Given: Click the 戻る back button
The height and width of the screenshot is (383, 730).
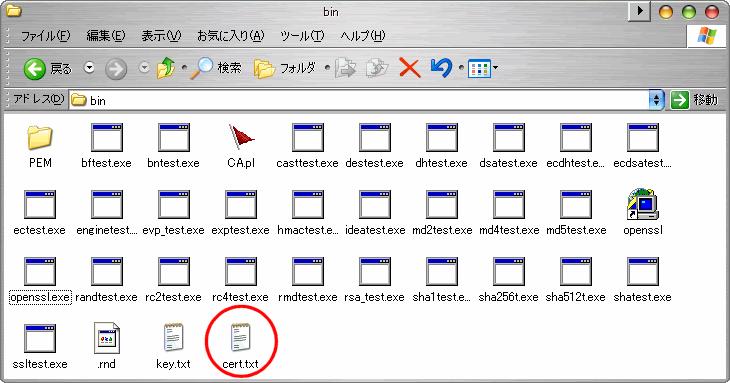Looking at the screenshot, I should pyautogui.click(x=48, y=69).
